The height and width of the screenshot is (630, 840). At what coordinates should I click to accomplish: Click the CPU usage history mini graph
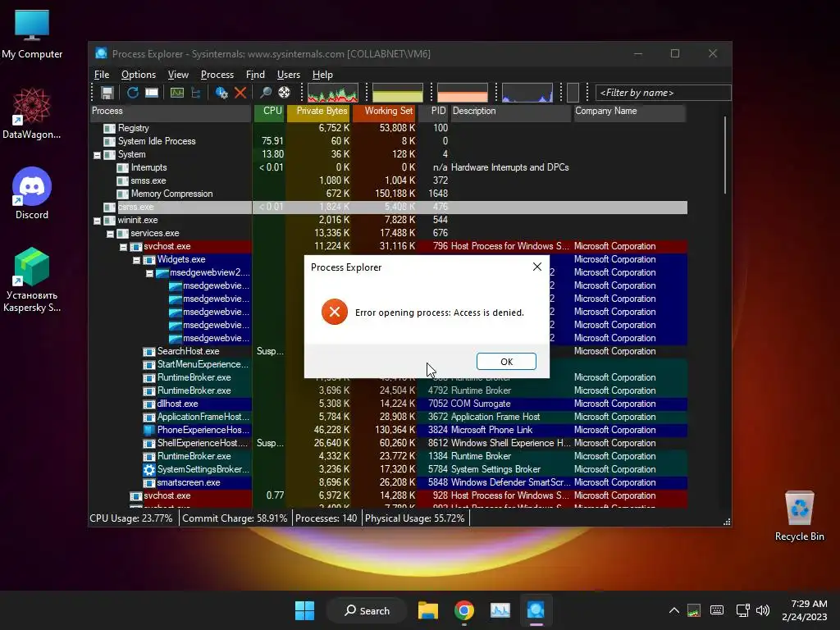[333, 93]
